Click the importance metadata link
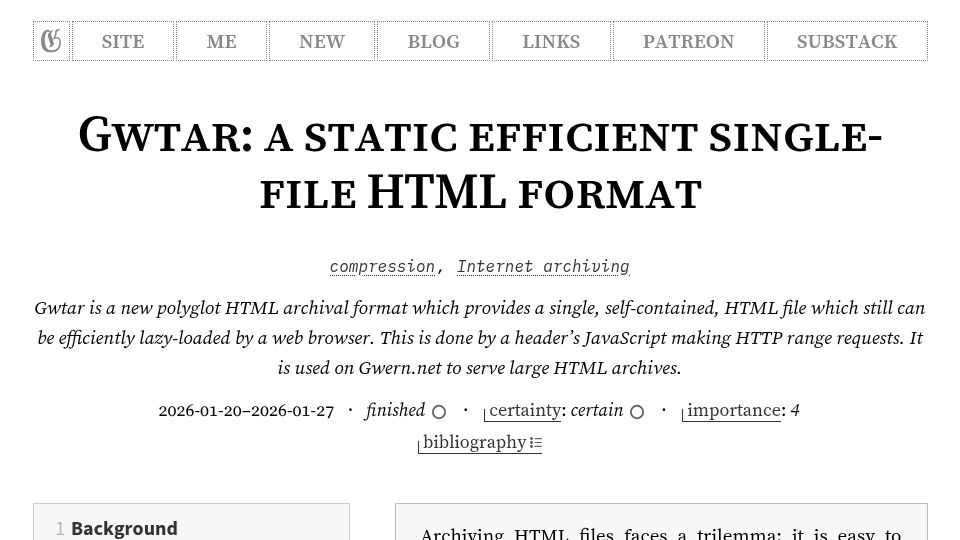 click(x=733, y=410)
